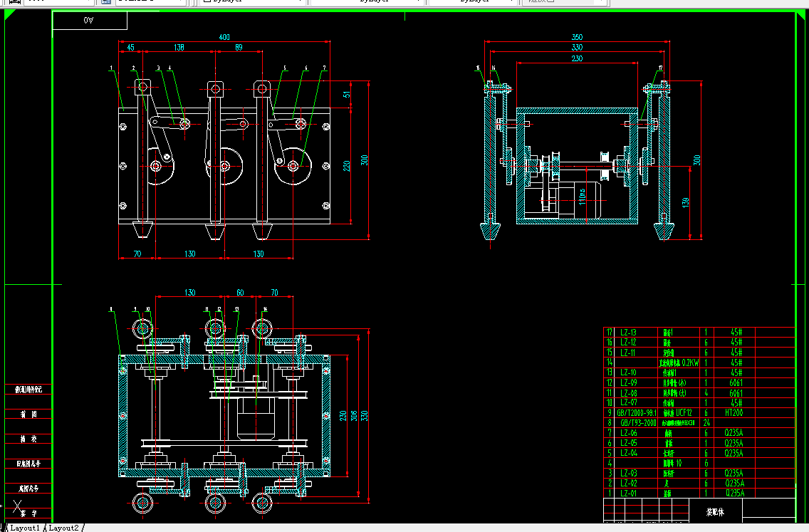This screenshot has height=532, width=809.
Task: Select the 139 vertical dimension text
Action: [x=686, y=202]
